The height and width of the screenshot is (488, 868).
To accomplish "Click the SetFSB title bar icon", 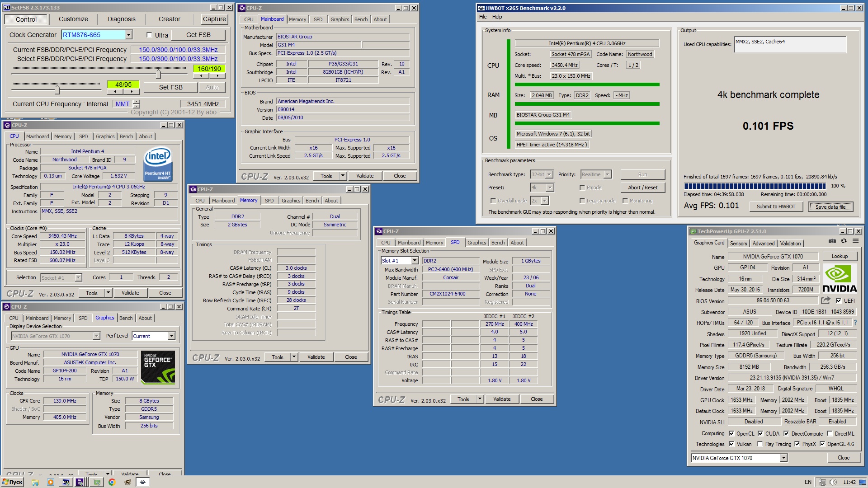I will [7, 8].
